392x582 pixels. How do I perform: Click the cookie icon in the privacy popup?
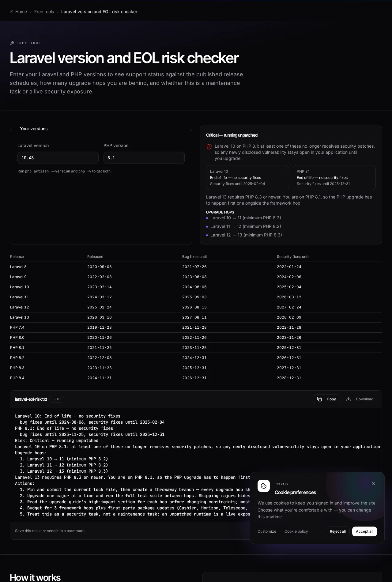[264, 486]
